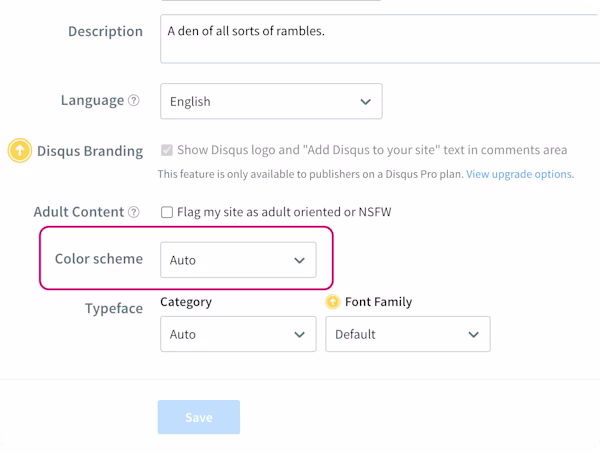The height and width of the screenshot is (454, 600).
Task: Toggle the Show Disqus logo checkbox
Action: pos(166,151)
